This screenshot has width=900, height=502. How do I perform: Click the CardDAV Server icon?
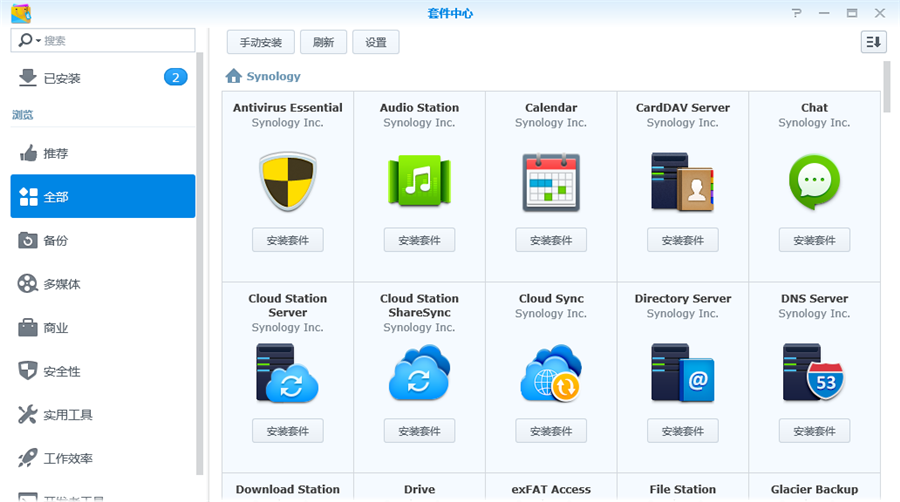point(682,181)
